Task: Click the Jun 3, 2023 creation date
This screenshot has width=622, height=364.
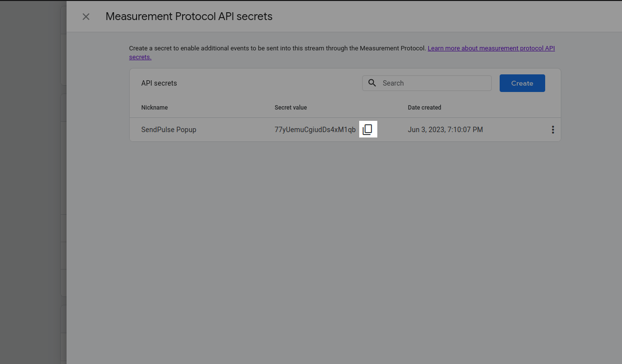Action: pos(445,130)
